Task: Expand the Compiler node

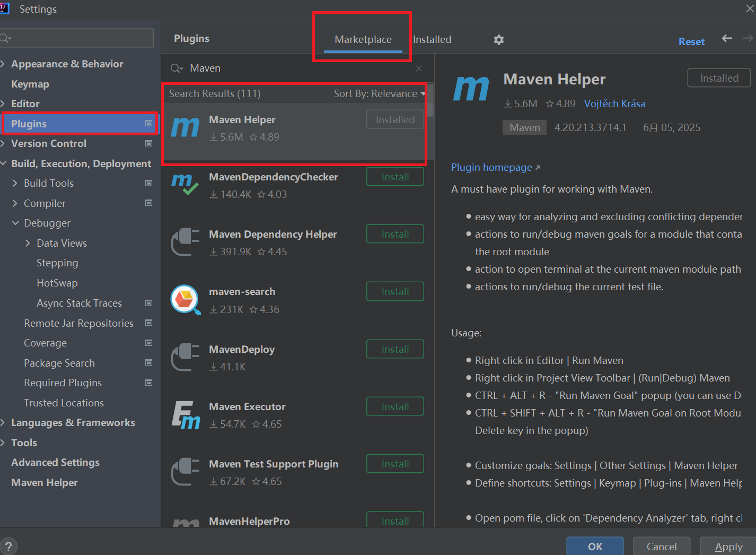Action: coord(15,203)
